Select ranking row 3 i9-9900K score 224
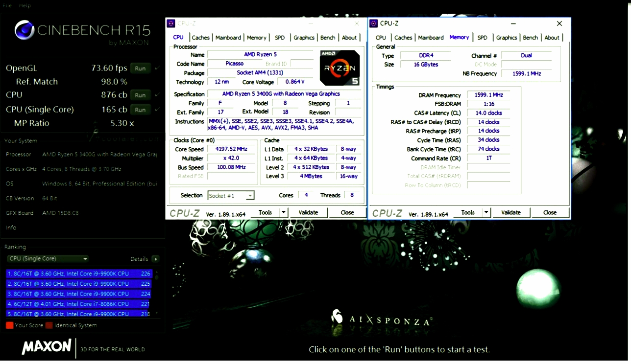The width and height of the screenshot is (631, 364). pyautogui.click(x=79, y=294)
